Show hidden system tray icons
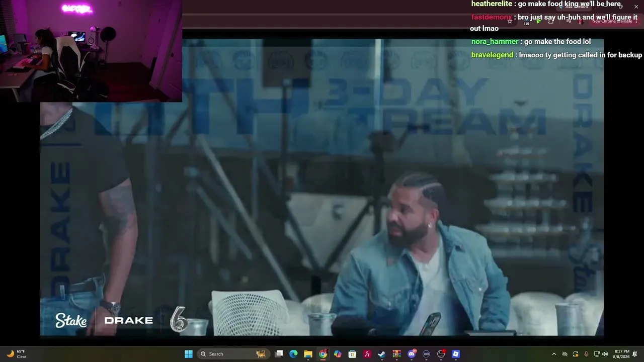 point(554,354)
